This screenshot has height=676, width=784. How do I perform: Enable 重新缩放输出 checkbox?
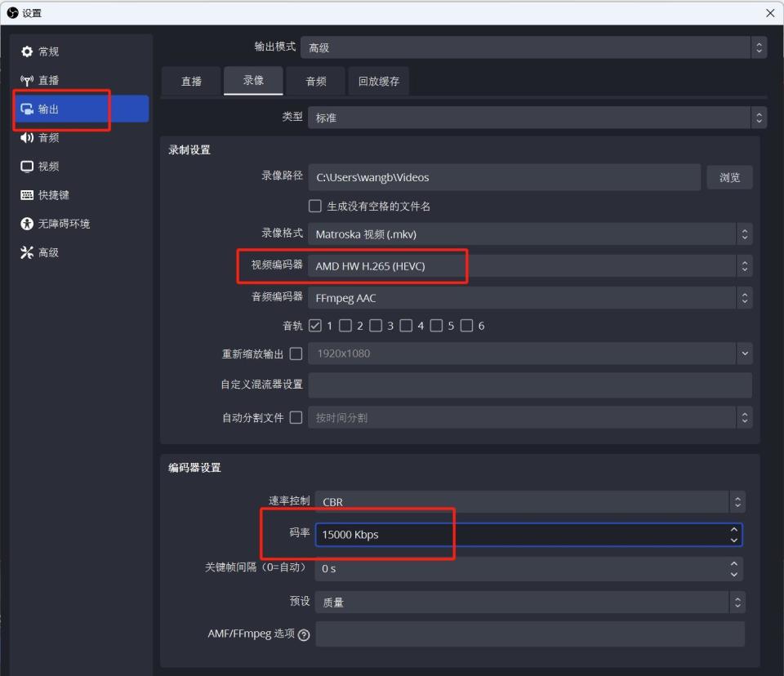pos(296,354)
